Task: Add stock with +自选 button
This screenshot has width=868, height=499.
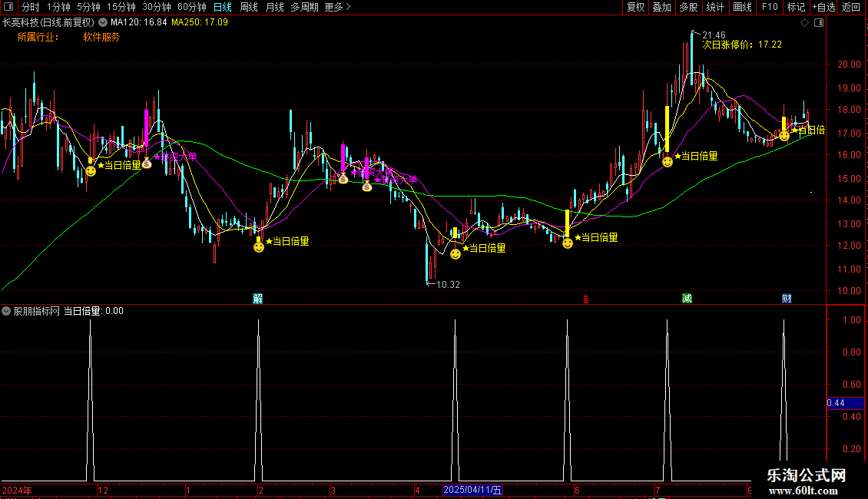Action: click(823, 7)
